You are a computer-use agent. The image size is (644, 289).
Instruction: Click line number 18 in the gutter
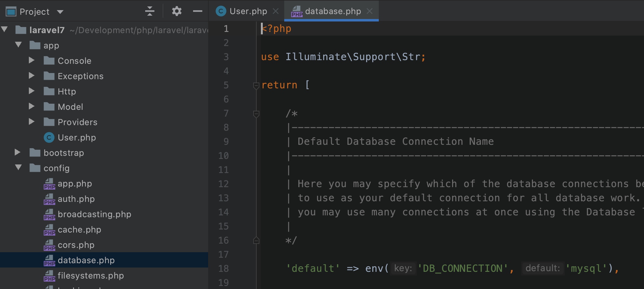pos(223,268)
